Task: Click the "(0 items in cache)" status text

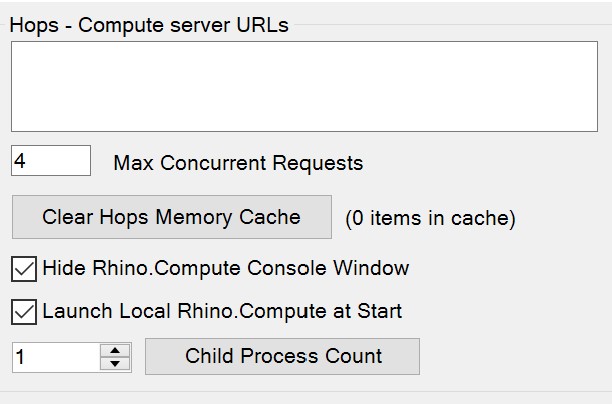Action: pyautogui.click(x=430, y=218)
